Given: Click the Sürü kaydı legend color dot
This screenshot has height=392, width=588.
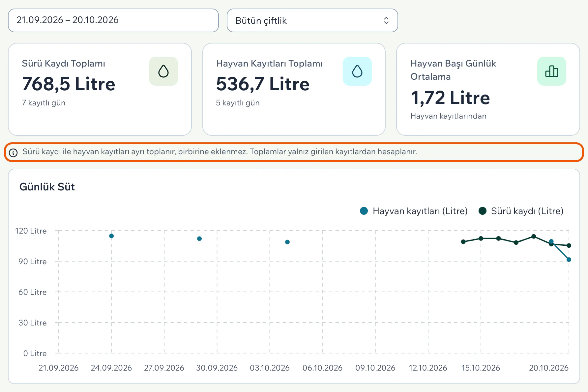Looking at the screenshot, I should point(483,211).
